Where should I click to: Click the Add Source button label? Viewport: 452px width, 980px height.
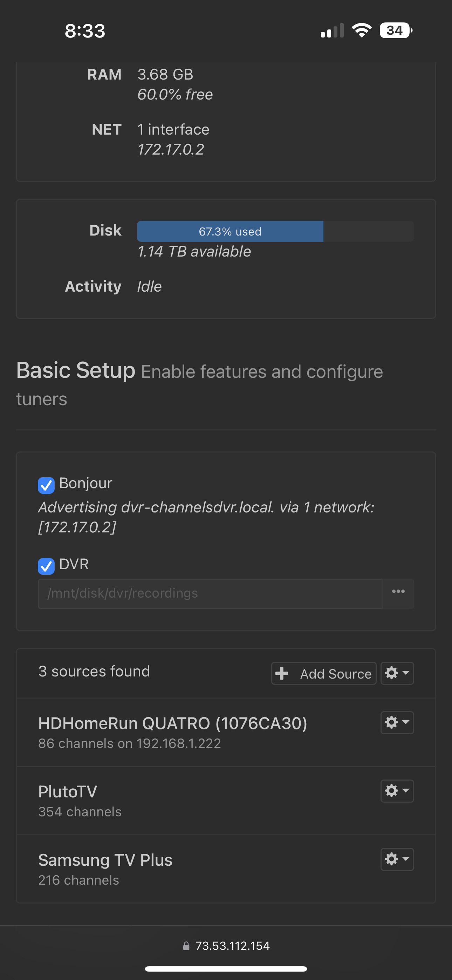pyautogui.click(x=335, y=674)
